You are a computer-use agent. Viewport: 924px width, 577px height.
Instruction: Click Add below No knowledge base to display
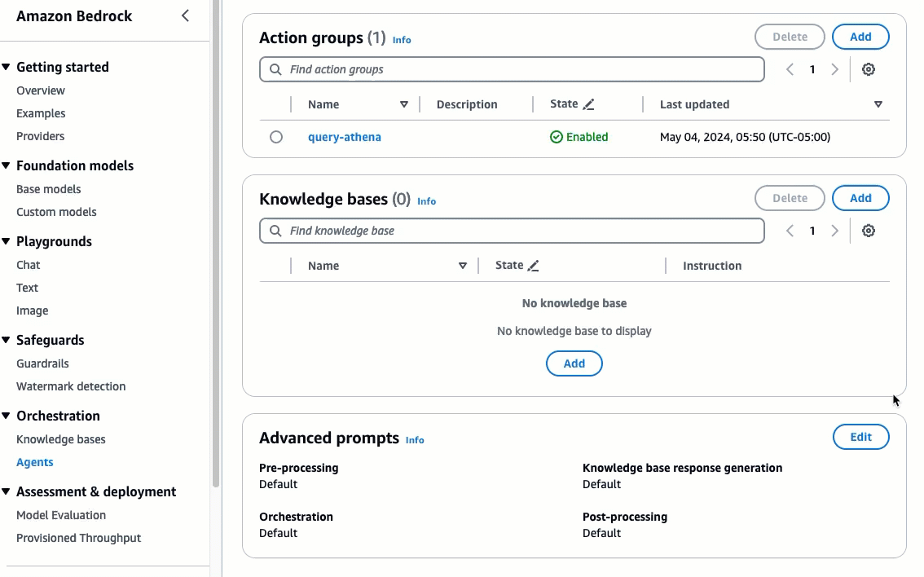pos(574,363)
